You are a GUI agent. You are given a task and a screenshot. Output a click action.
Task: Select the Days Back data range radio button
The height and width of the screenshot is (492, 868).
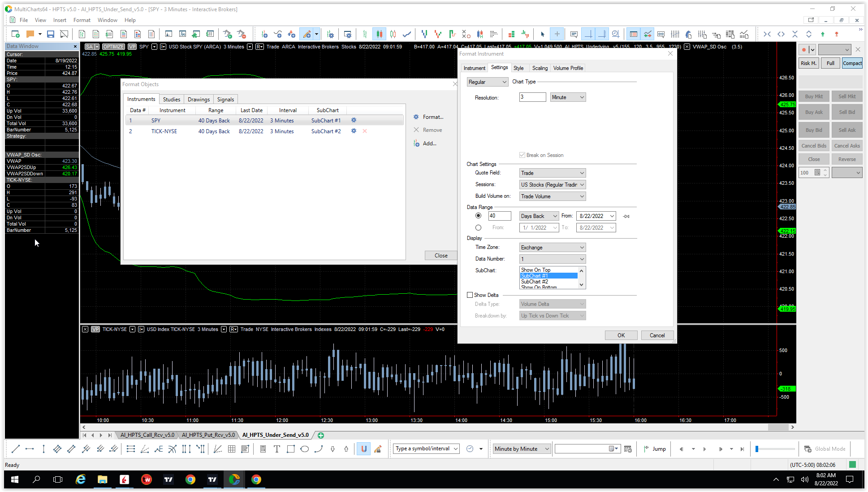pyautogui.click(x=479, y=216)
